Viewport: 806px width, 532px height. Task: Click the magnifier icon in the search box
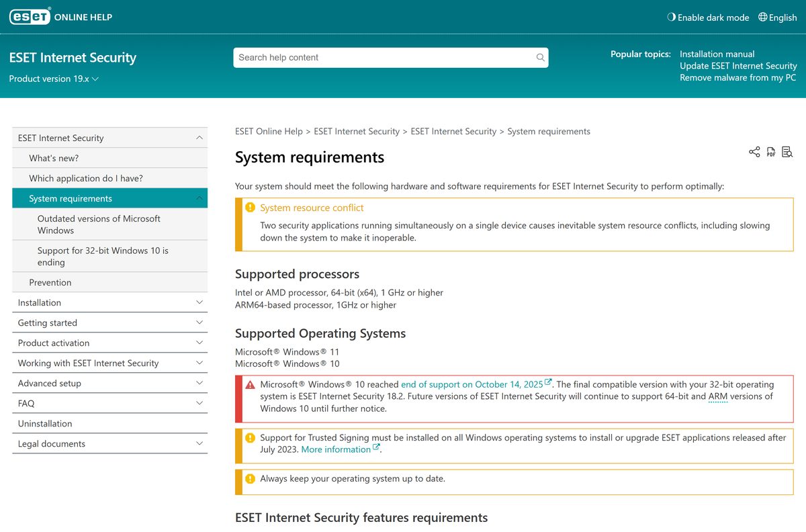540,58
